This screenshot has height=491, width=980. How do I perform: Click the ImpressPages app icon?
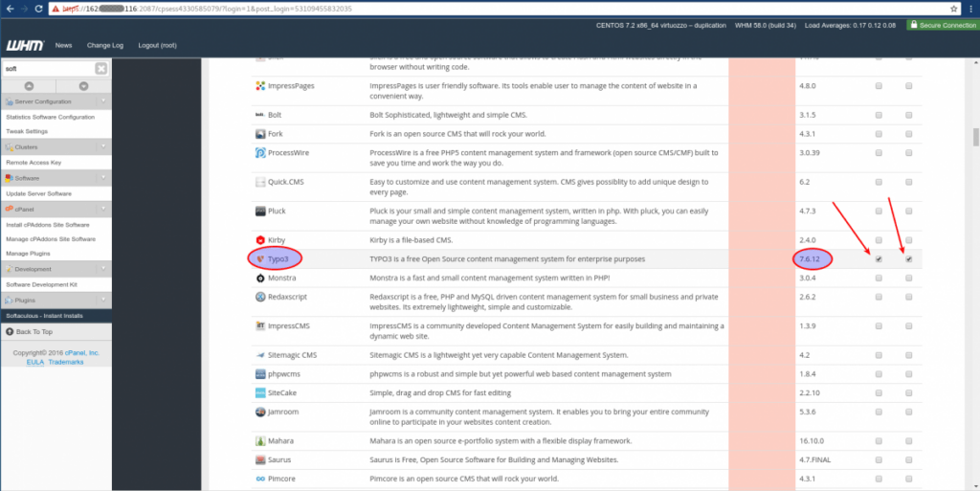[260, 85]
